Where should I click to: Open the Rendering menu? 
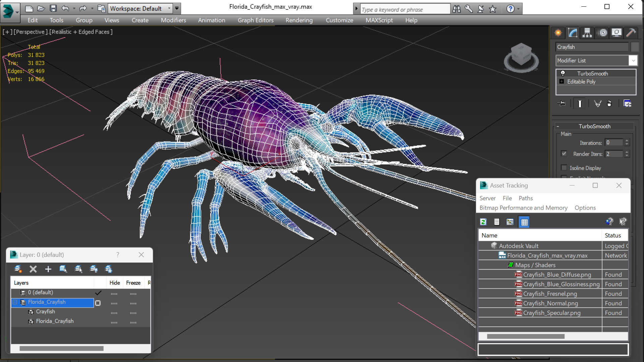299,20
